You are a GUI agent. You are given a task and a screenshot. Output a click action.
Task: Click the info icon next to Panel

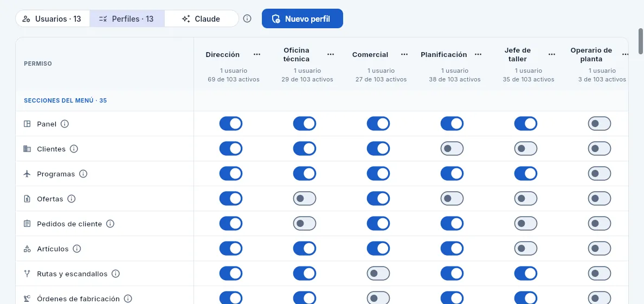(x=65, y=124)
